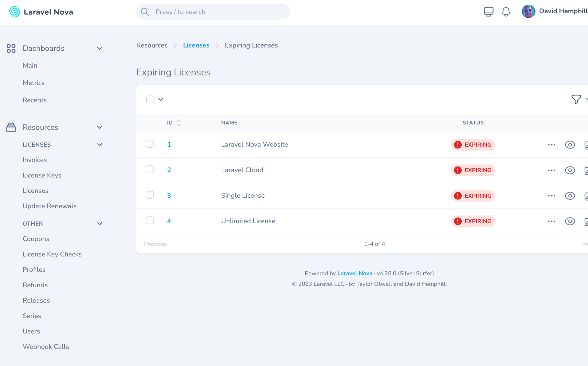Screen dimensions: 588x366
Task: Open the select-all dropdown chevron
Action: (161, 99)
